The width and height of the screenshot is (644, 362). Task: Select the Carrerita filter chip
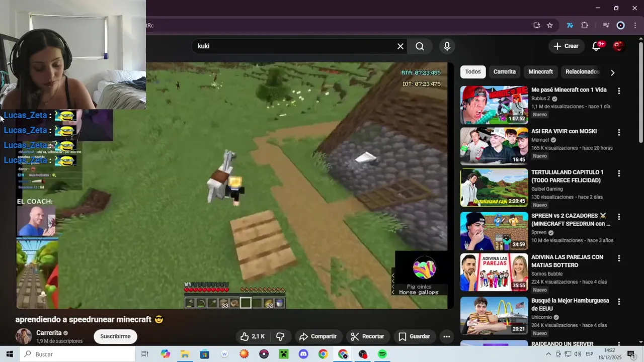pos(505,72)
